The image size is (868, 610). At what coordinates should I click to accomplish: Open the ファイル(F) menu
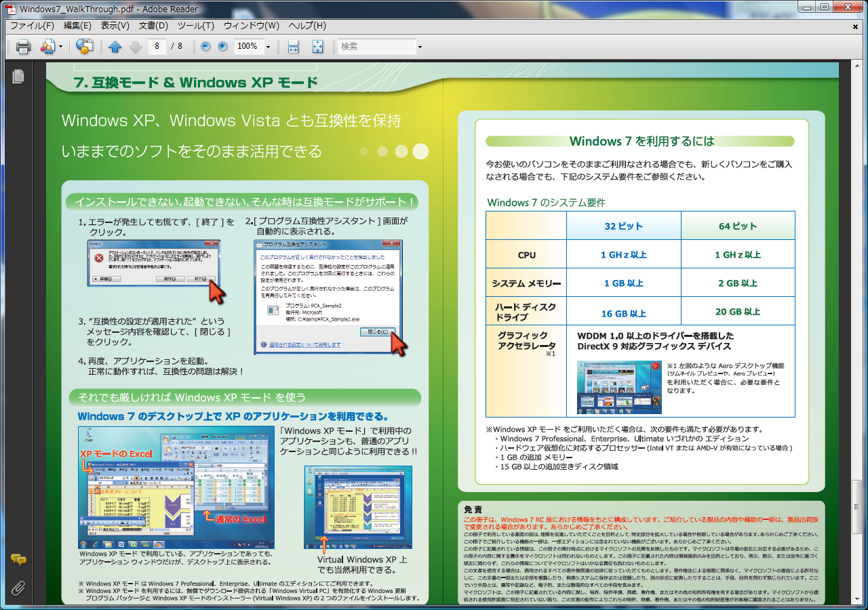point(32,26)
